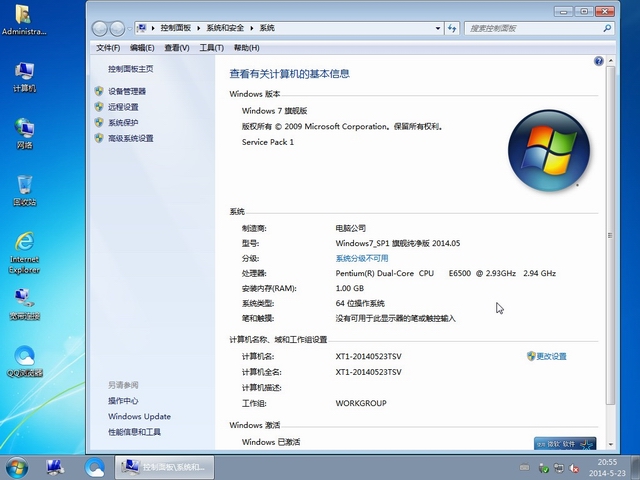Image resolution: width=640 pixels, height=480 pixels.
Task: Go to 控制面板主页
Action: pyautogui.click(x=131, y=69)
